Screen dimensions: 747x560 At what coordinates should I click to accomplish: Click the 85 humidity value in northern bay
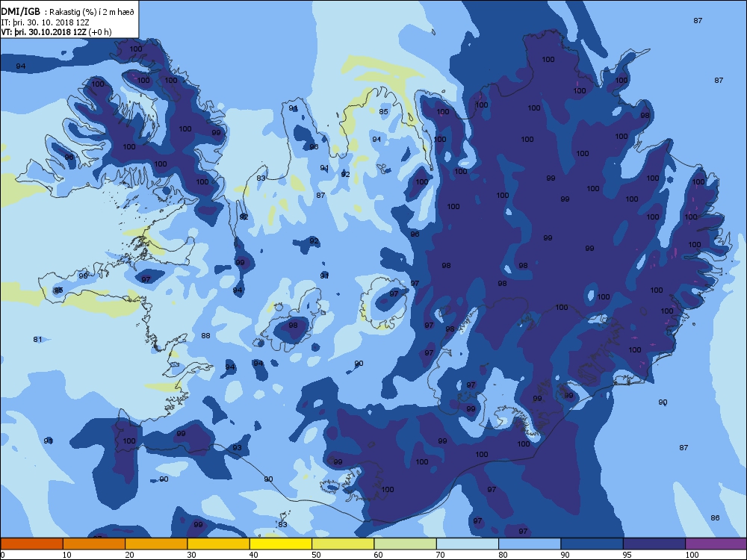pyautogui.click(x=383, y=111)
